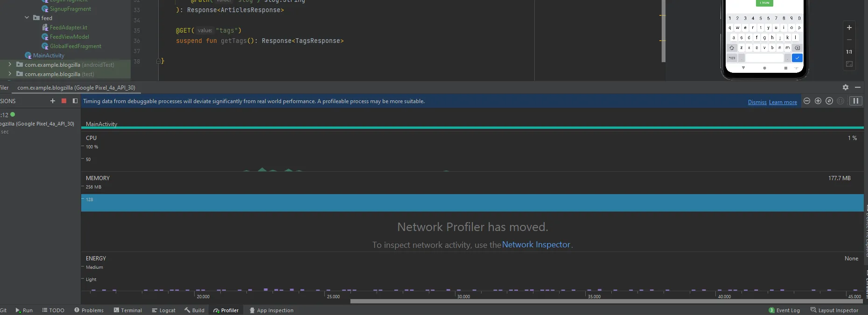
Task: Hide the Profiler tool window (minus icon)
Action: (x=858, y=87)
